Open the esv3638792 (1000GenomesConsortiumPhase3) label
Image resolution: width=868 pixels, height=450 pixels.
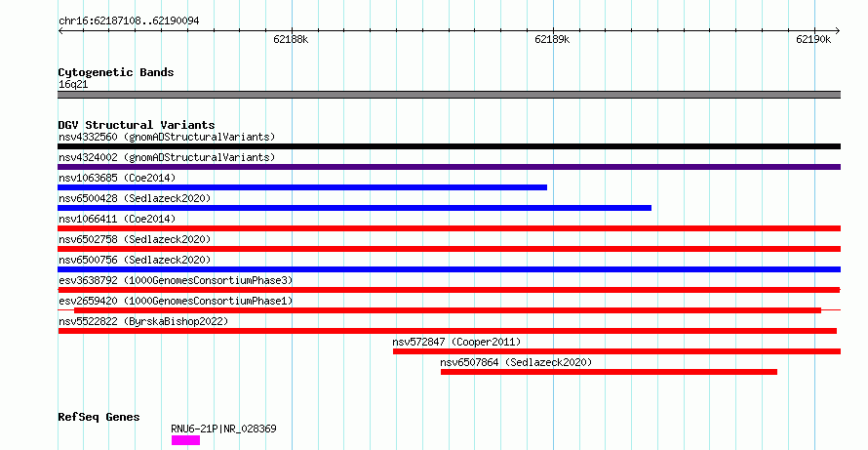pyautogui.click(x=176, y=280)
